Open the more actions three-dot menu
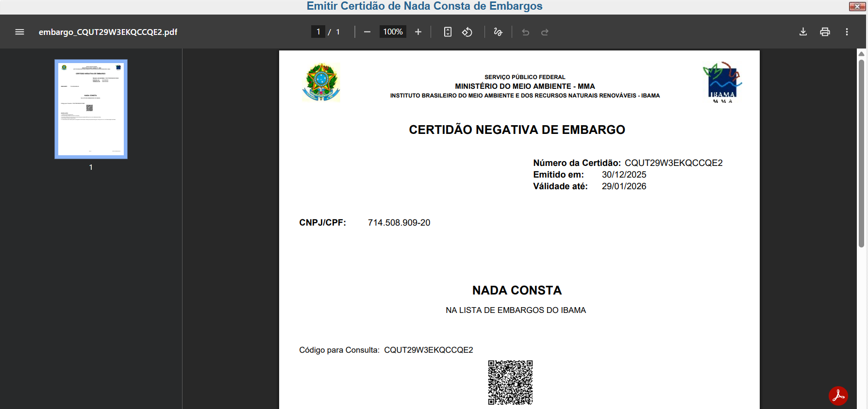Image resolution: width=868 pixels, height=409 pixels. coord(847,32)
